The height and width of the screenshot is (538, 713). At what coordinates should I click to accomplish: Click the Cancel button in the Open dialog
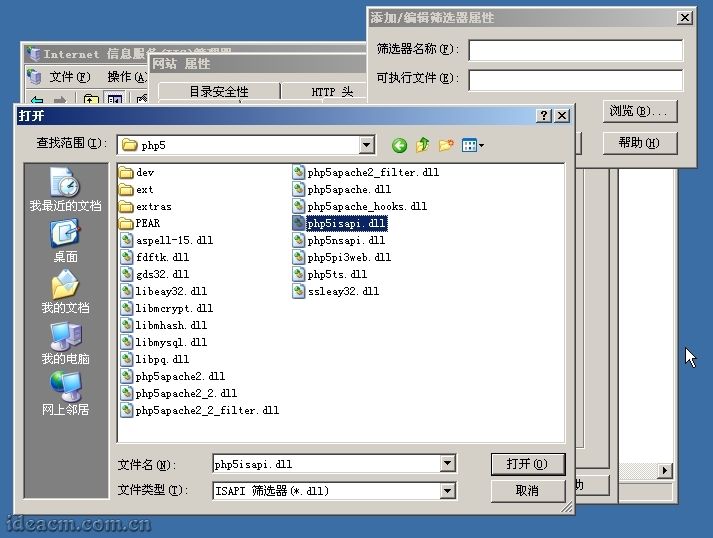(527, 491)
